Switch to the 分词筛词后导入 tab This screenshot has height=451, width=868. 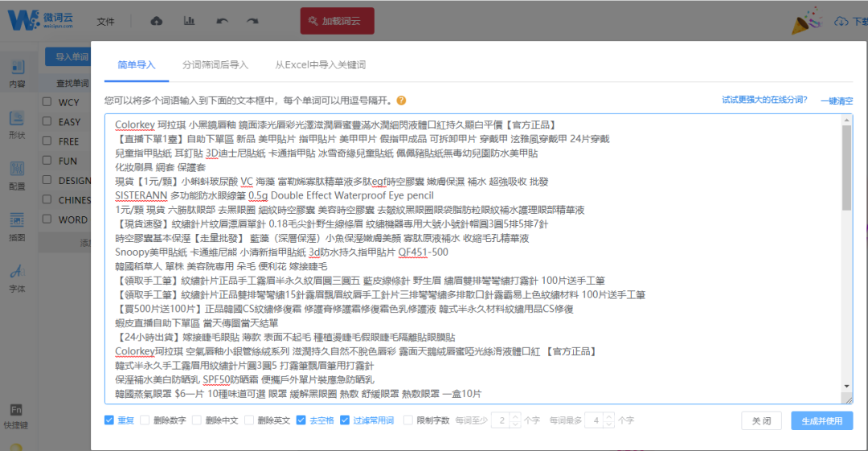pyautogui.click(x=215, y=65)
